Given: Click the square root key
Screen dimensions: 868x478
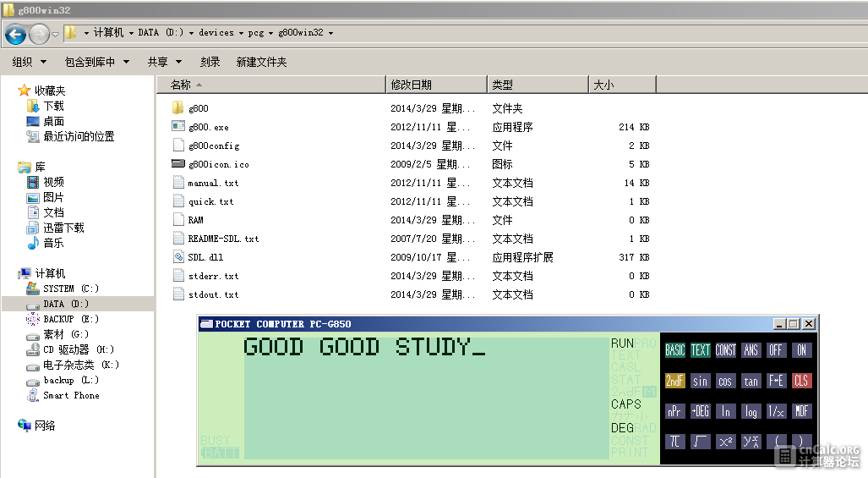Looking at the screenshot, I should tap(700, 441).
